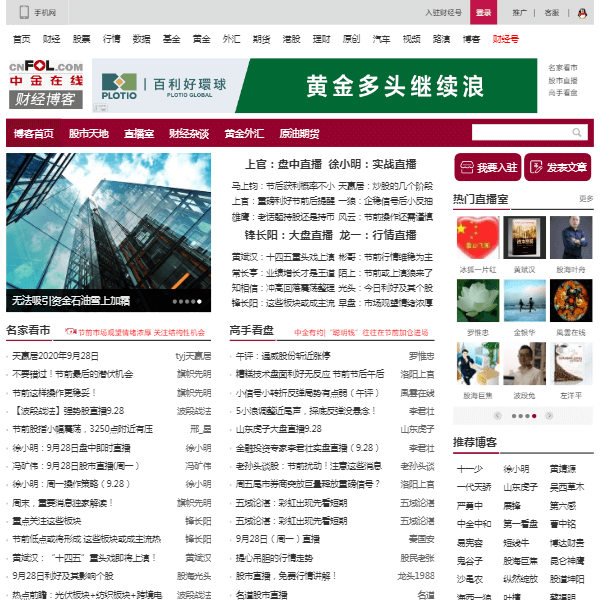Select the active red pager dot in 热门直播室
Image resolution: width=600 pixels, height=600 pixels.
point(534,416)
